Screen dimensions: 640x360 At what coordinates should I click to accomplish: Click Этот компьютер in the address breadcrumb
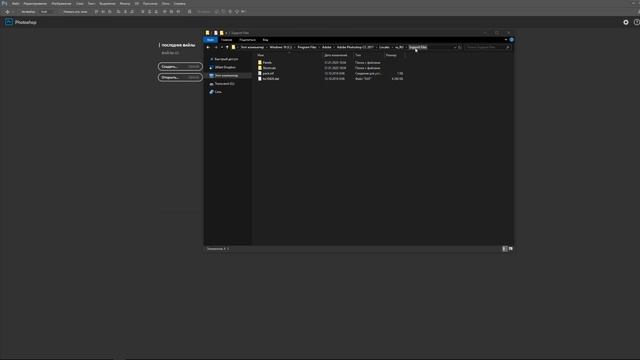pyautogui.click(x=252, y=47)
